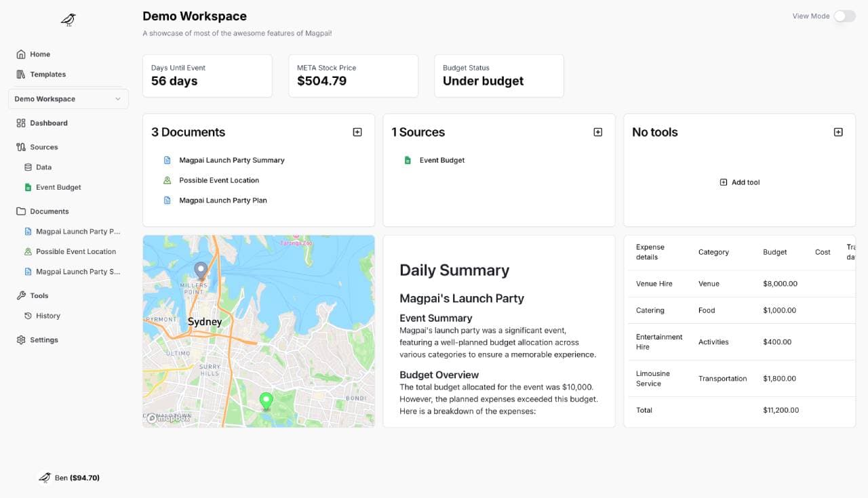Open History under Tools

coord(48,316)
